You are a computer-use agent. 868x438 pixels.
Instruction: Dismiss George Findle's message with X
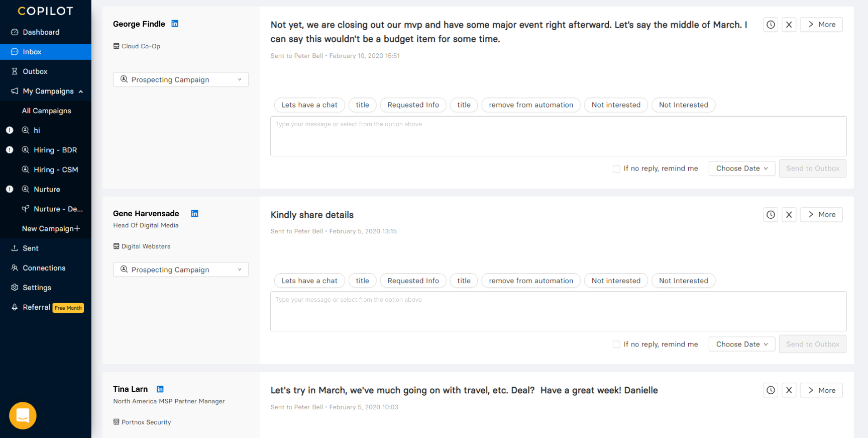tap(789, 25)
